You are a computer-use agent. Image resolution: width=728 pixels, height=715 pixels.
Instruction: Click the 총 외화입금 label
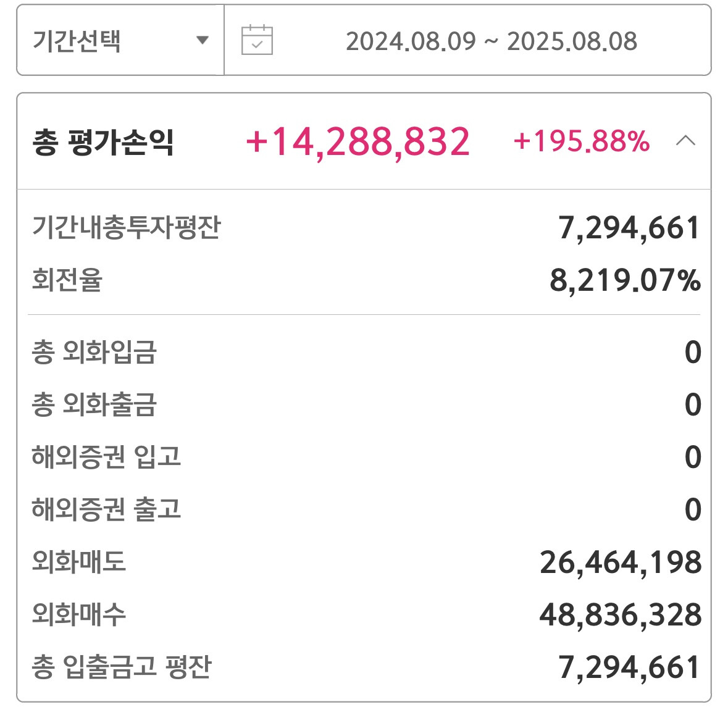tap(94, 352)
